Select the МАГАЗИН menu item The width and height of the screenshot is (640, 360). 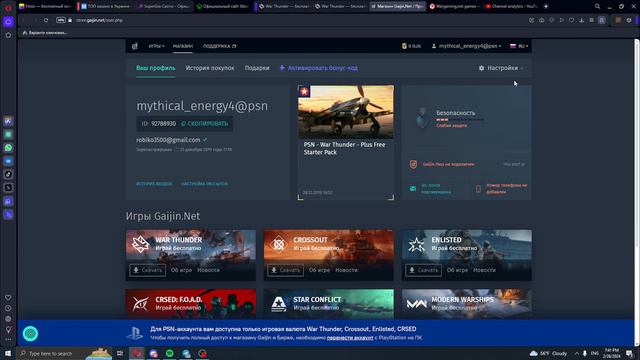point(182,46)
